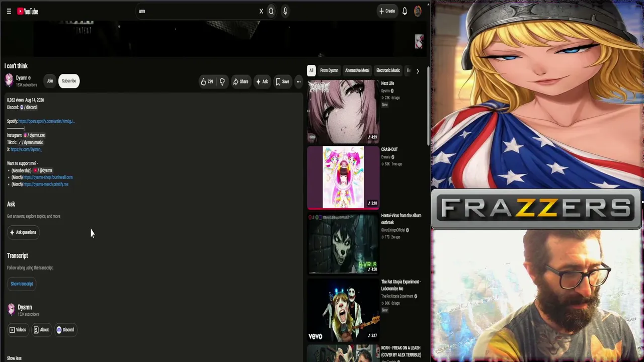Image resolution: width=644 pixels, height=362 pixels.
Task: Open Dysmn channel name under the Transcript section
Action: pos(25,307)
